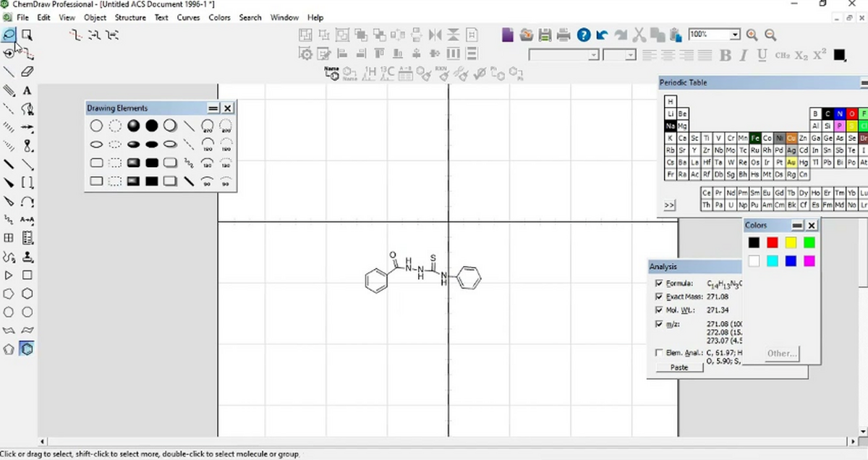The image size is (868, 460).
Task: Click the 13C NMR prediction icon
Action: click(387, 72)
